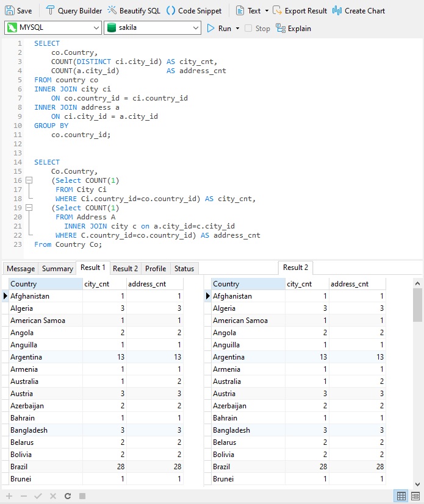Open the Query Builder tool
This screenshot has width=424, height=504.
coord(74,10)
